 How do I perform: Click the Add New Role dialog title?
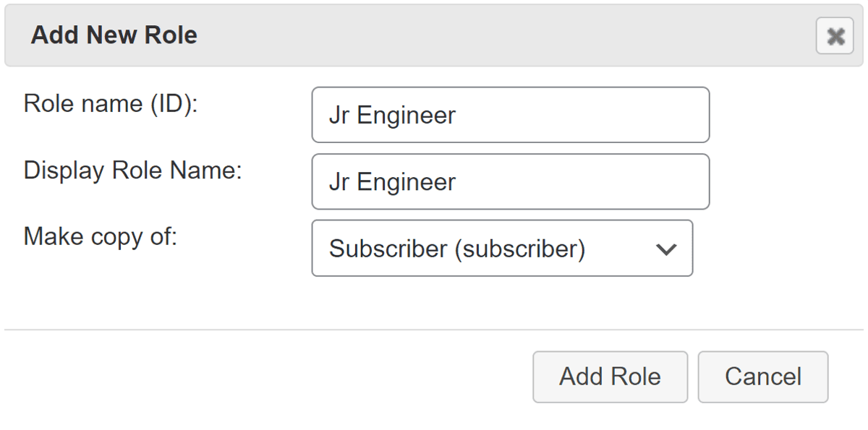click(x=113, y=35)
